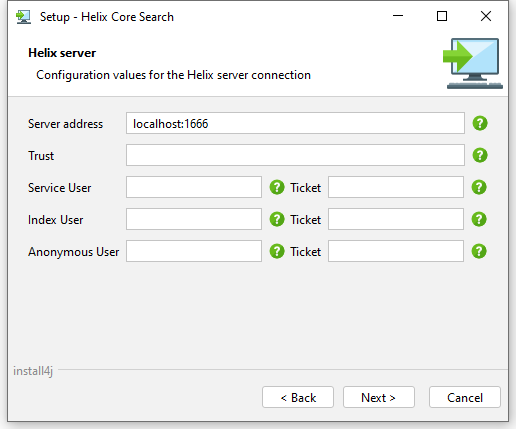Image resolution: width=516 pixels, height=429 pixels.
Task: Maximize the setup window
Action: [x=442, y=16]
